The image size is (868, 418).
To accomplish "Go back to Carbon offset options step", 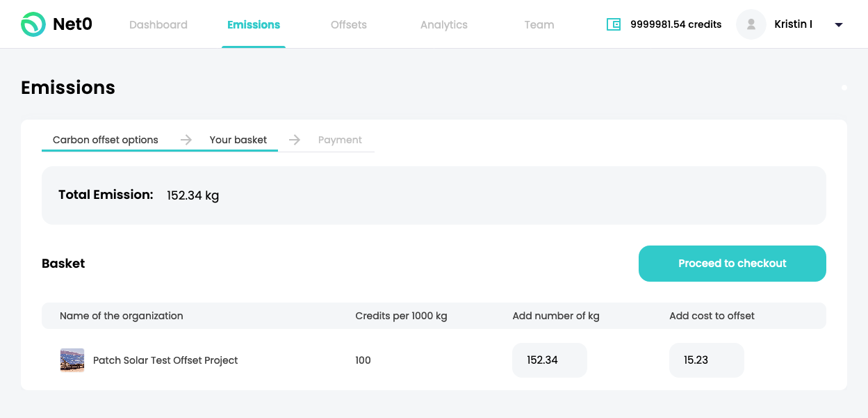I will click(x=106, y=140).
